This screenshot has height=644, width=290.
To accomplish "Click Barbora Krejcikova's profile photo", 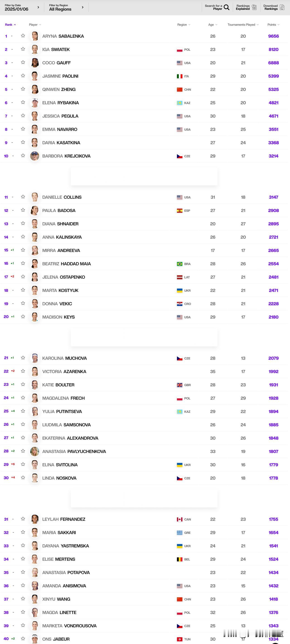I will tap(35, 156).
